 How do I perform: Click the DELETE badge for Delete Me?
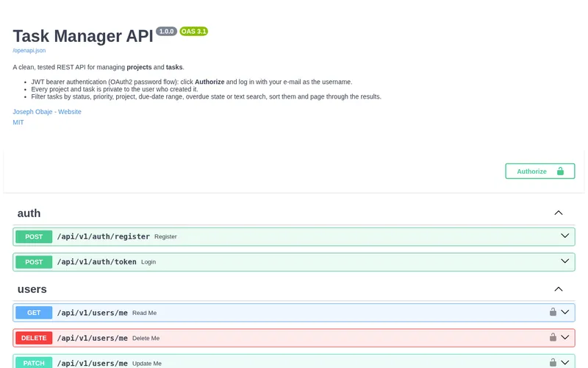coord(34,338)
